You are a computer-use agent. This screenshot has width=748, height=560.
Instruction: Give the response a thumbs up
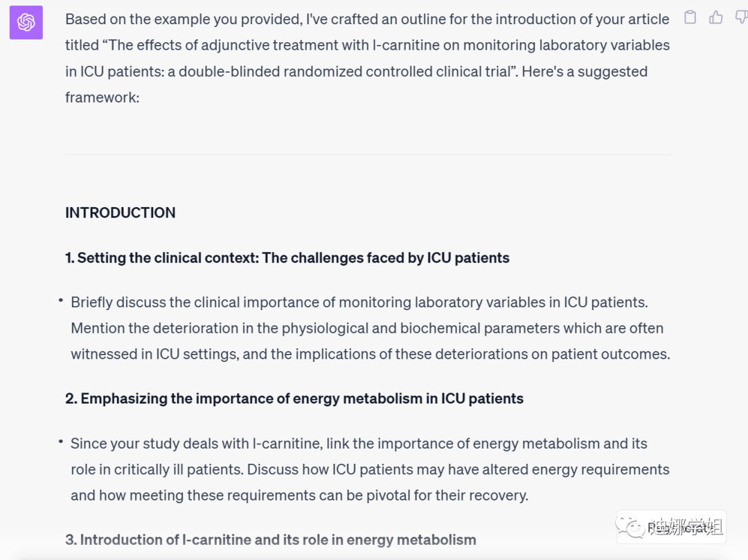click(x=716, y=17)
